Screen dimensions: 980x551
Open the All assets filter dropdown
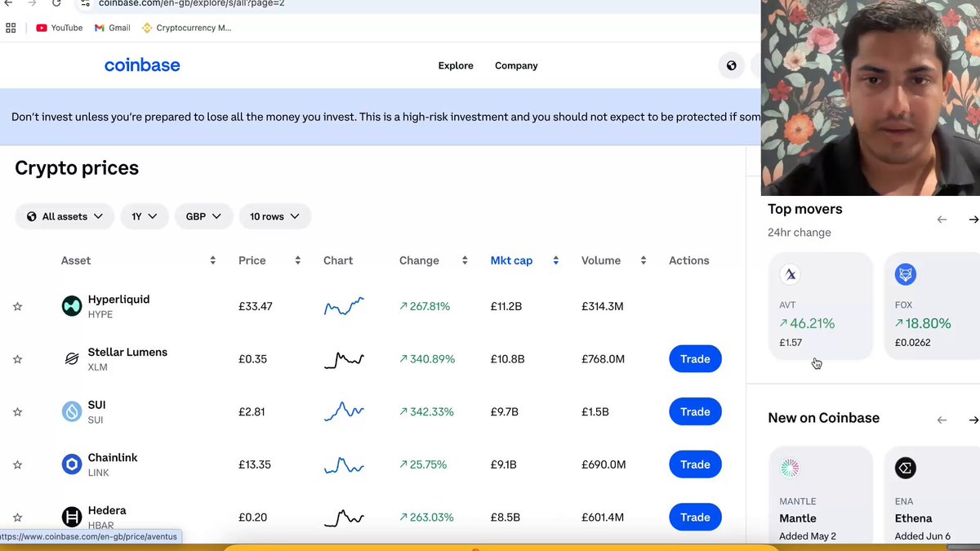(65, 216)
